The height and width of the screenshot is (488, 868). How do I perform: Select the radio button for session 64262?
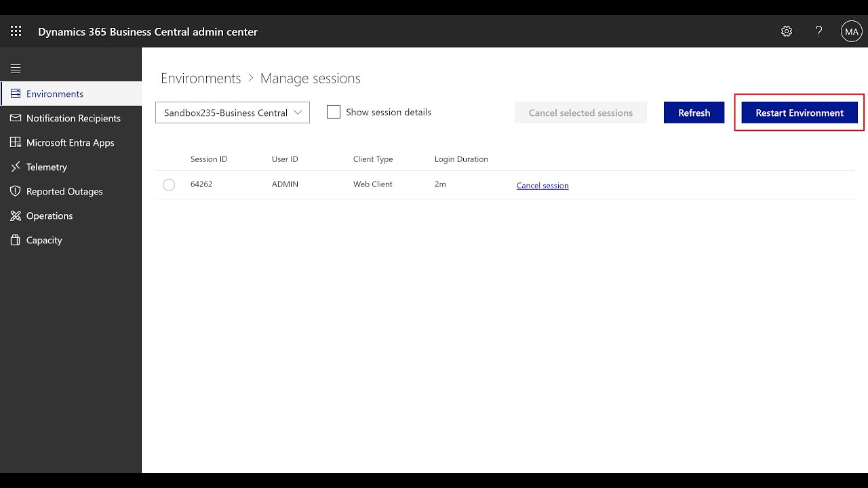point(169,185)
